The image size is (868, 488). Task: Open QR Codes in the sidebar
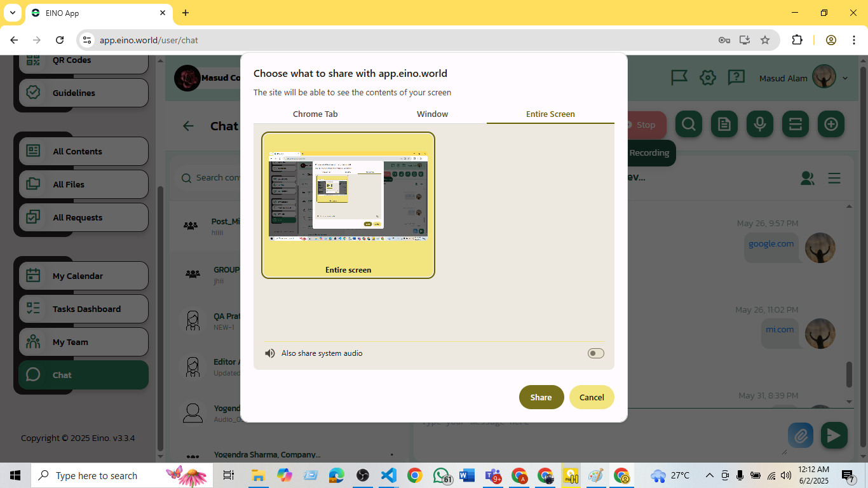click(x=84, y=61)
